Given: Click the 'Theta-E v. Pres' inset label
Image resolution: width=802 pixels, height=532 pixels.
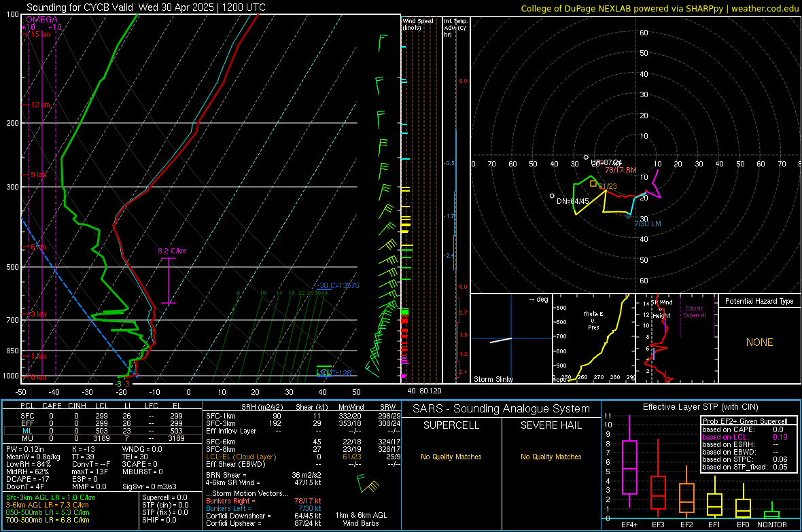Looking at the screenshot, I should [x=593, y=320].
